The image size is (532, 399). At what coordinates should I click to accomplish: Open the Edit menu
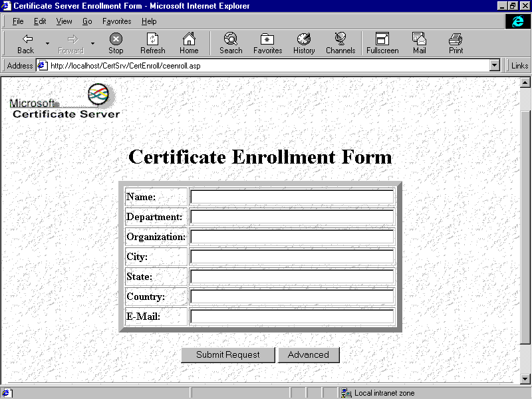(40, 21)
